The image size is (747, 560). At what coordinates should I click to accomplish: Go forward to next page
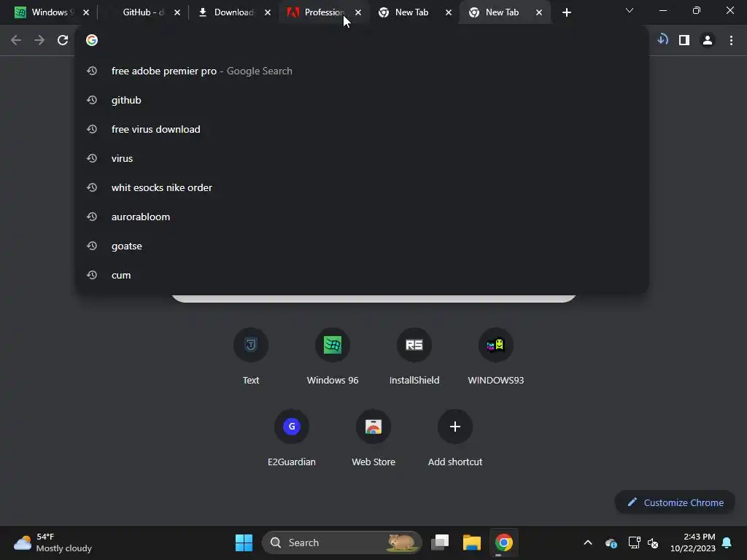tap(39, 41)
